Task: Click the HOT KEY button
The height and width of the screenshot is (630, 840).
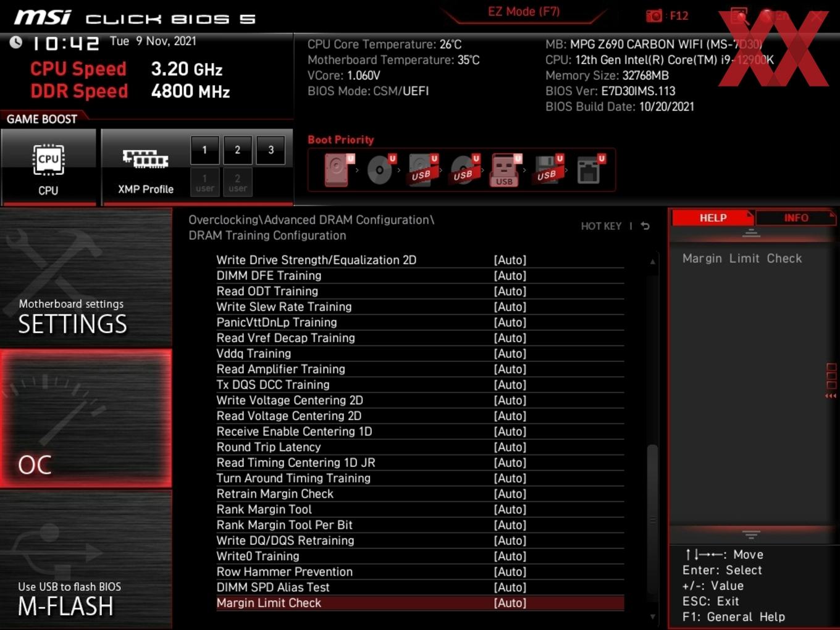Action: click(601, 226)
